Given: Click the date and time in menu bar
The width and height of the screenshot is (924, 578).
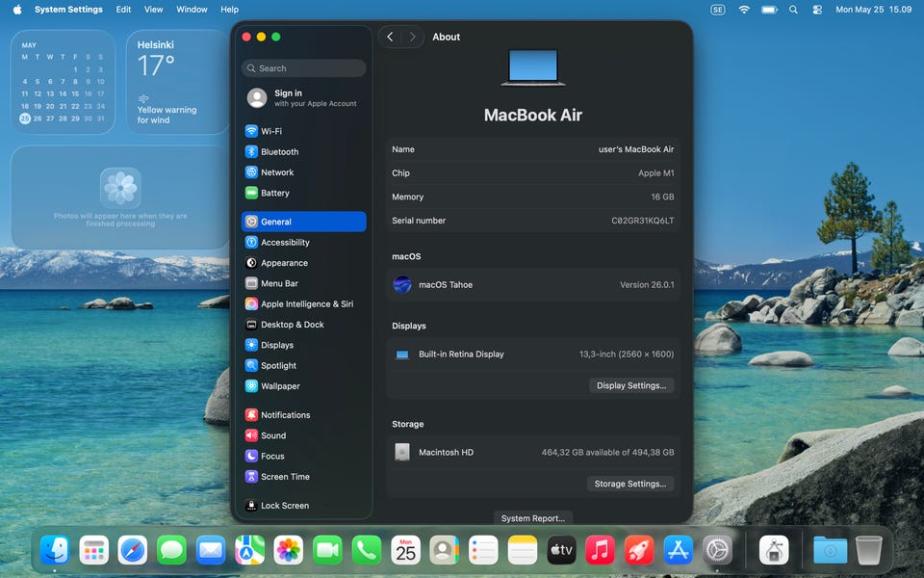Looking at the screenshot, I should pos(873,10).
